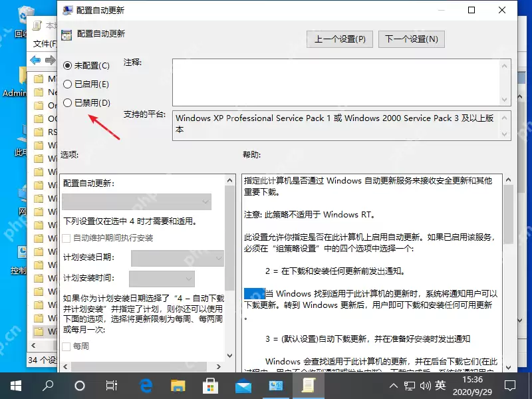Image resolution: width=532 pixels, height=399 pixels.
Task: Open the Mail app from the taskbar
Action: (x=243, y=384)
